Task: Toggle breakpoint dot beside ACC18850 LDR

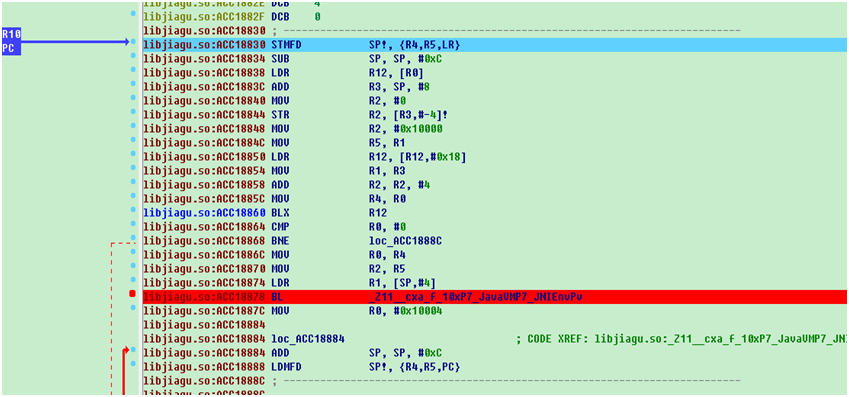Action: click(133, 154)
